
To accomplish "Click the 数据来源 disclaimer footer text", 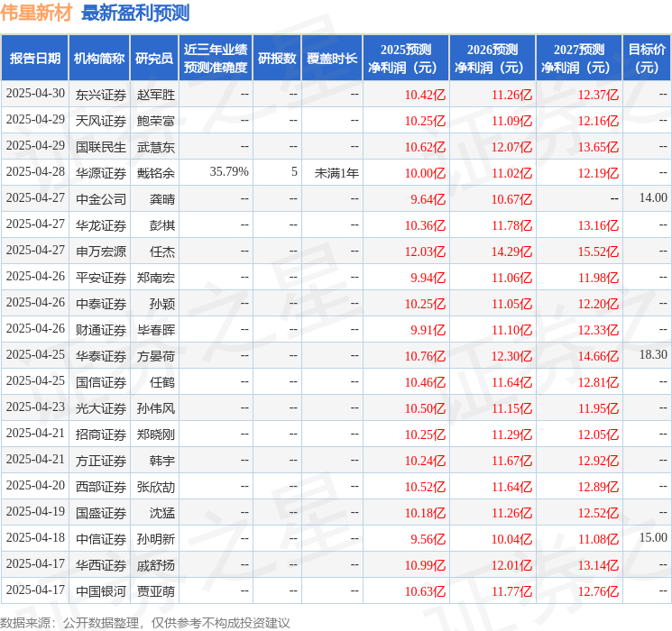I will tap(145, 623).
